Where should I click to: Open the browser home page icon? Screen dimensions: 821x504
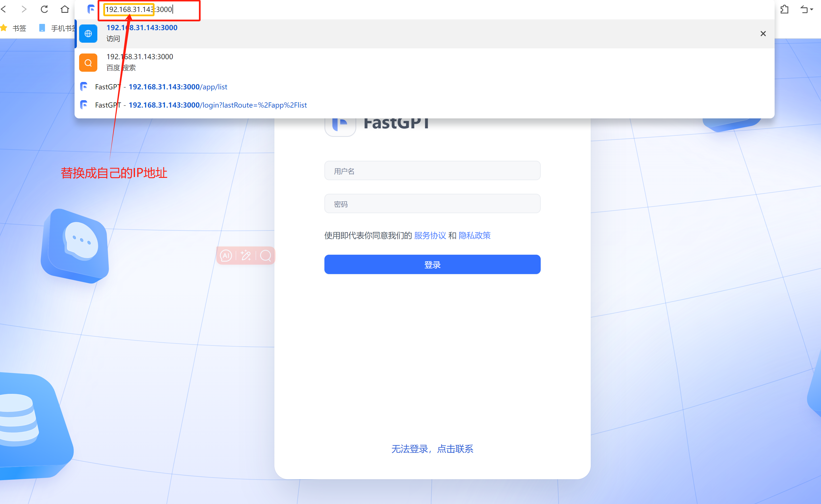(x=65, y=9)
